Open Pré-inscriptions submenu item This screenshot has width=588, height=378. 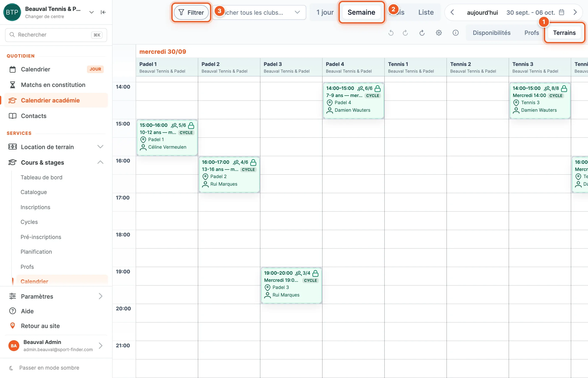tap(41, 237)
